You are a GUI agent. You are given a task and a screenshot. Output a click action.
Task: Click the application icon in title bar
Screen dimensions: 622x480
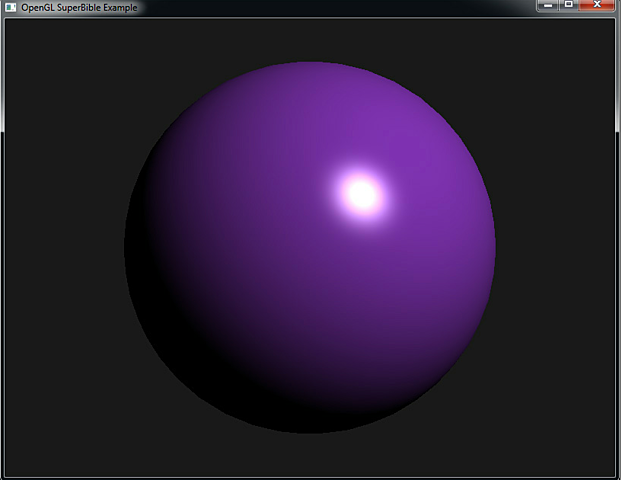pyautogui.click(x=11, y=8)
